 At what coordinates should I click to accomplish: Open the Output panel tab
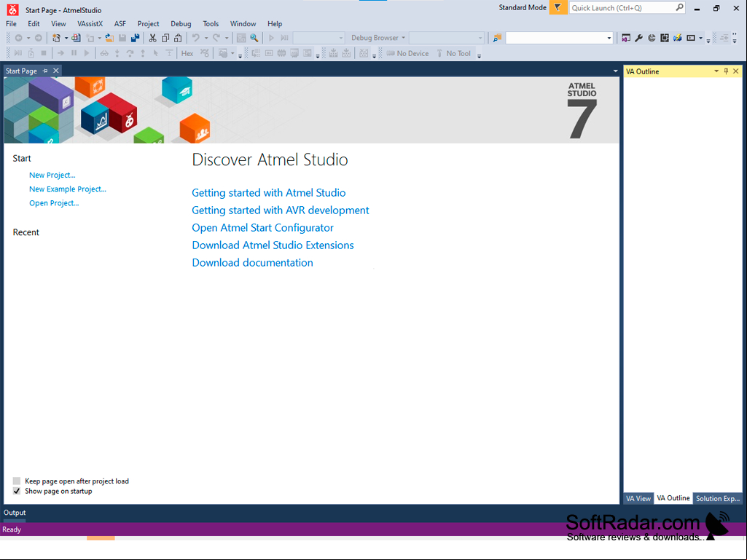click(x=15, y=513)
